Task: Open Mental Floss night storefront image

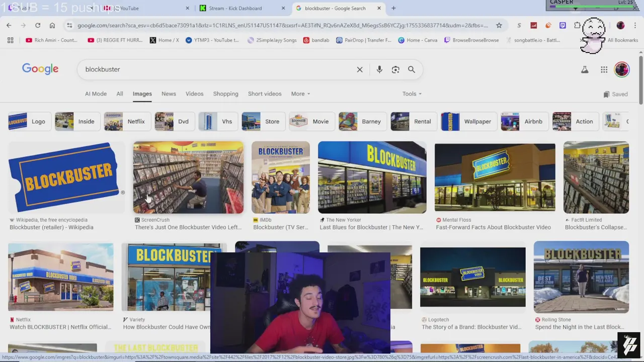Action: pyautogui.click(x=495, y=177)
